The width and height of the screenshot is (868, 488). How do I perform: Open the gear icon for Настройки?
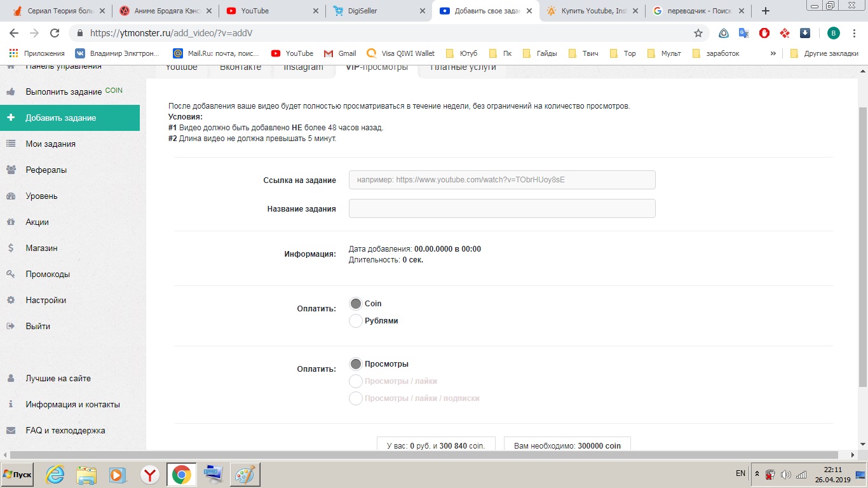[x=11, y=300]
